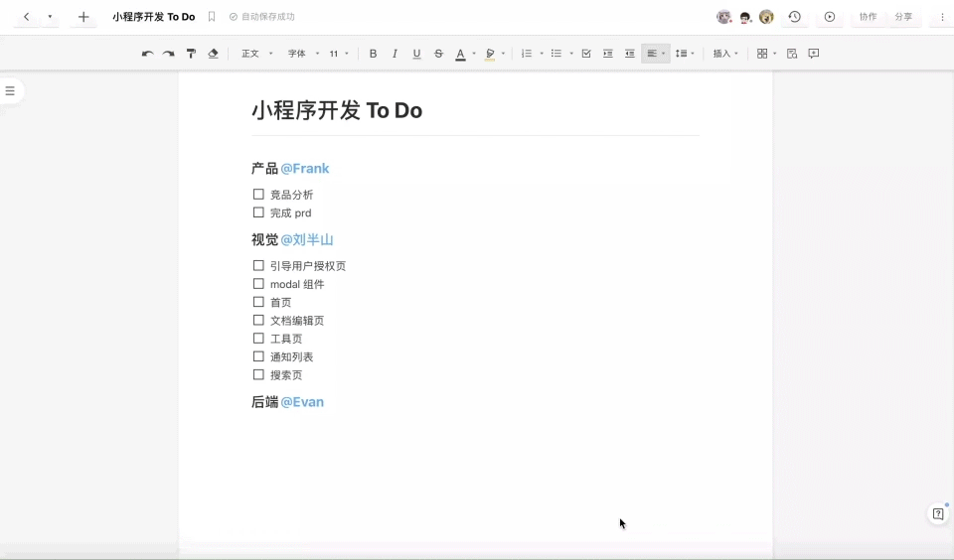Apply the font color A icon
The width and height of the screenshot is (954, 560).
coord(460,55)
